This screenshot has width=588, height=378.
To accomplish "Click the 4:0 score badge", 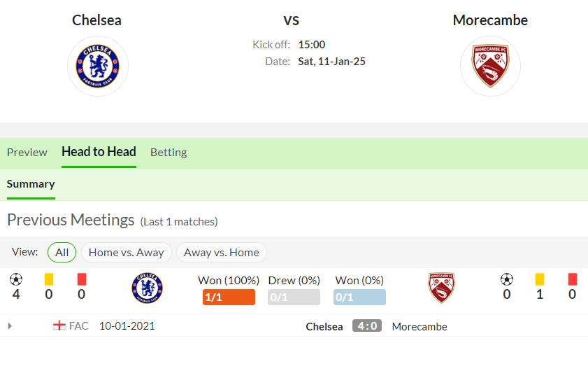I will coord(367,325).
